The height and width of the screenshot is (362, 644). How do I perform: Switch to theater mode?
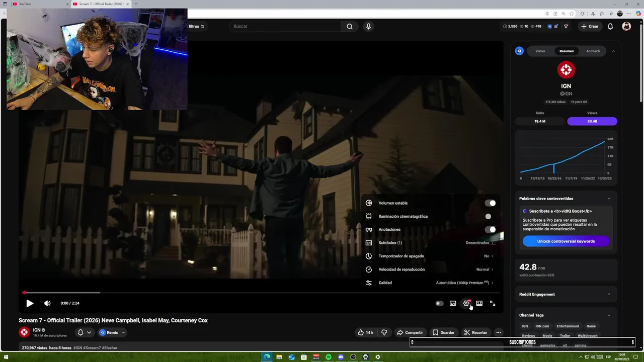tap(479, 303)
